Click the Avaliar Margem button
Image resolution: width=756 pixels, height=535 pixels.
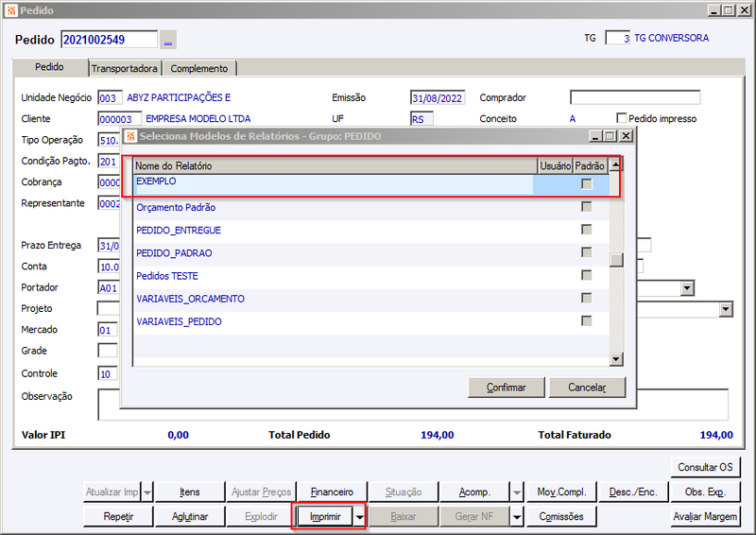click(705, 517)
